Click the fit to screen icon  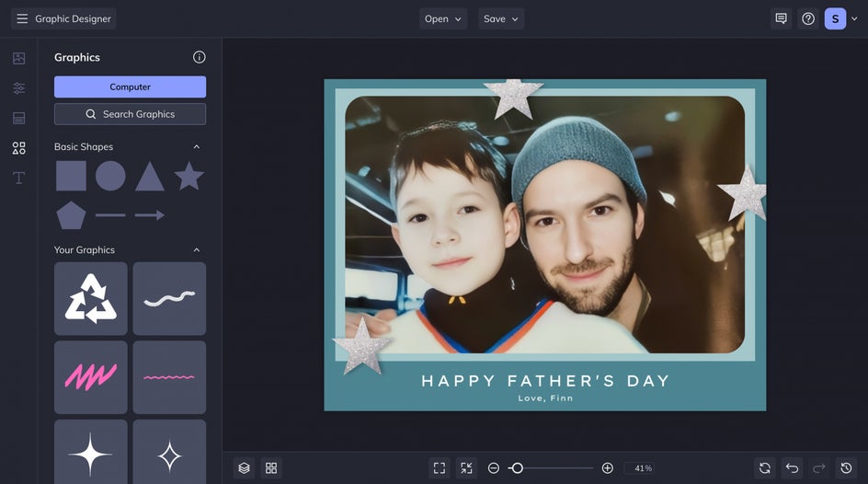440,468
